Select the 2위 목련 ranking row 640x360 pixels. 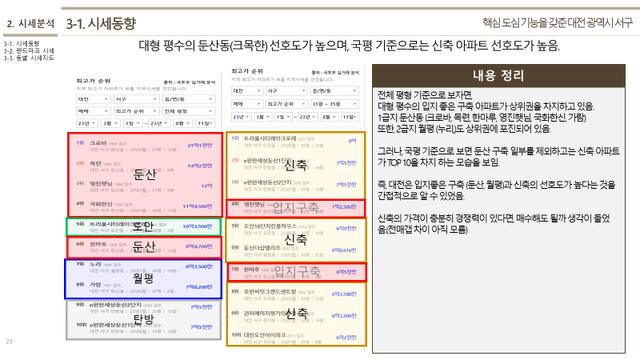pyautogui.click(x=145, y=166)
